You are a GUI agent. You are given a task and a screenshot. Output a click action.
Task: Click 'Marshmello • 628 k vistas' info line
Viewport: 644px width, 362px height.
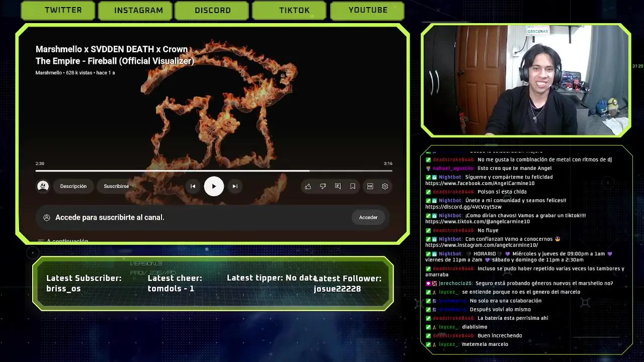(75, 73)
